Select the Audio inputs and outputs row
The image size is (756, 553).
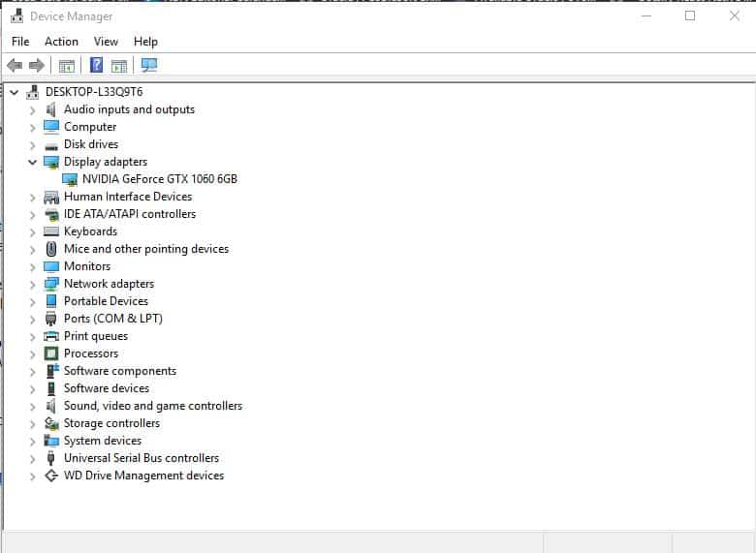point(129,109)
